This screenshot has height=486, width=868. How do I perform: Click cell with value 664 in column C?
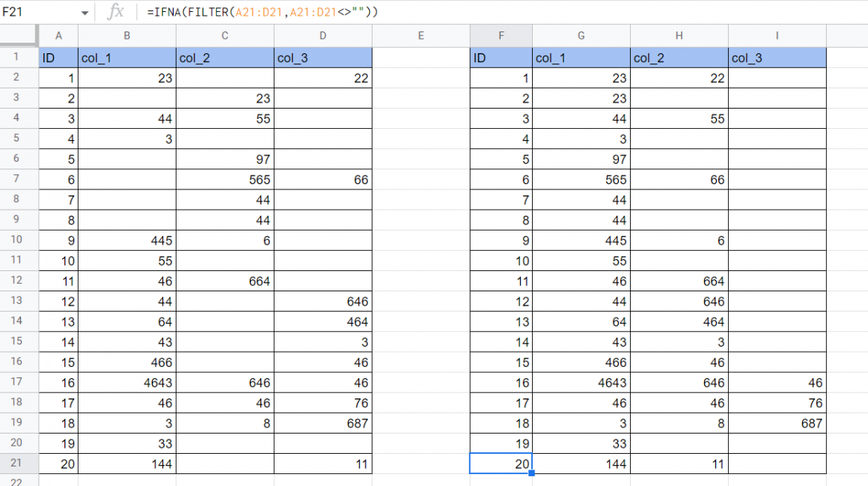[224, 281]
